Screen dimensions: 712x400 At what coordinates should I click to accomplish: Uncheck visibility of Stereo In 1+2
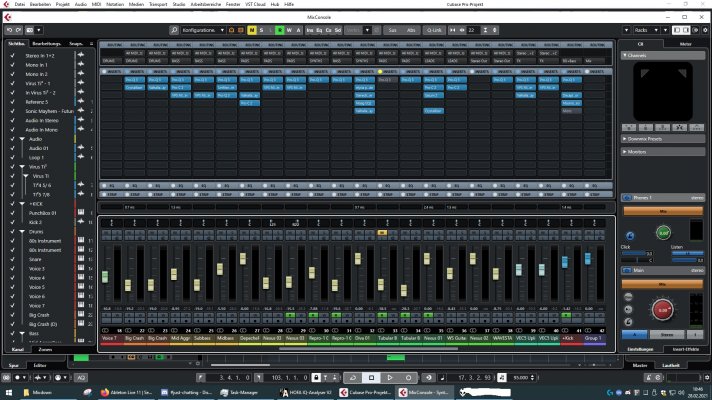(12, 55)
